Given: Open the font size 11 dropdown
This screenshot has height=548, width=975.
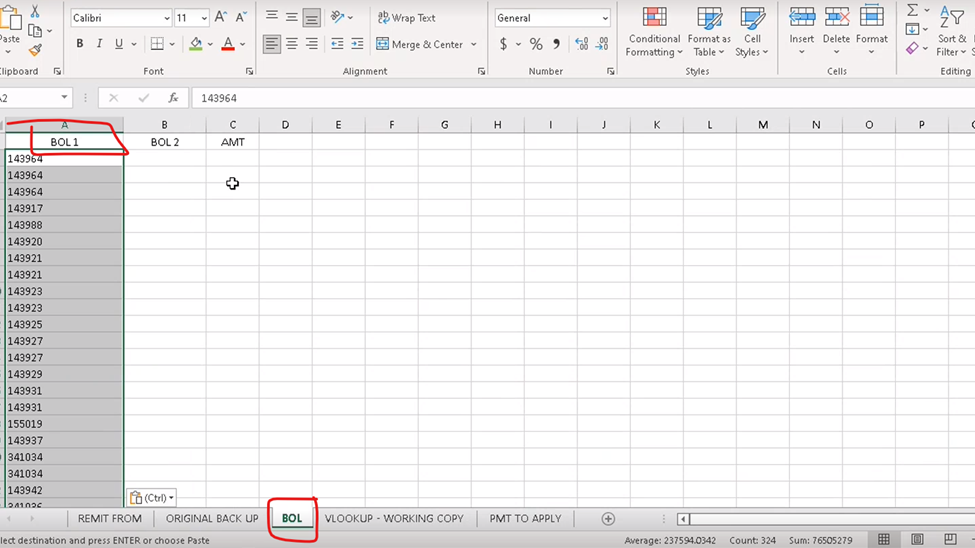Looking at the screenshot, I should [204, 18].
